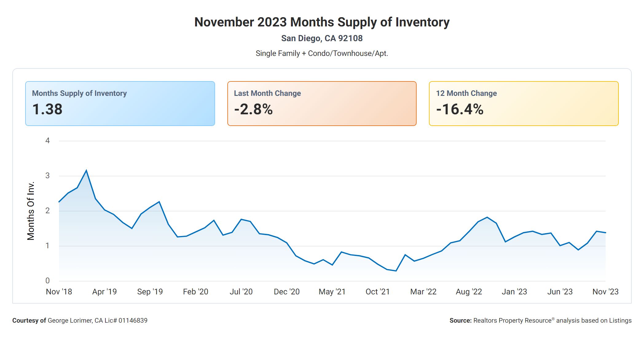
Task: Select the Apr '19 x-axis label
Action: [104, 292]
